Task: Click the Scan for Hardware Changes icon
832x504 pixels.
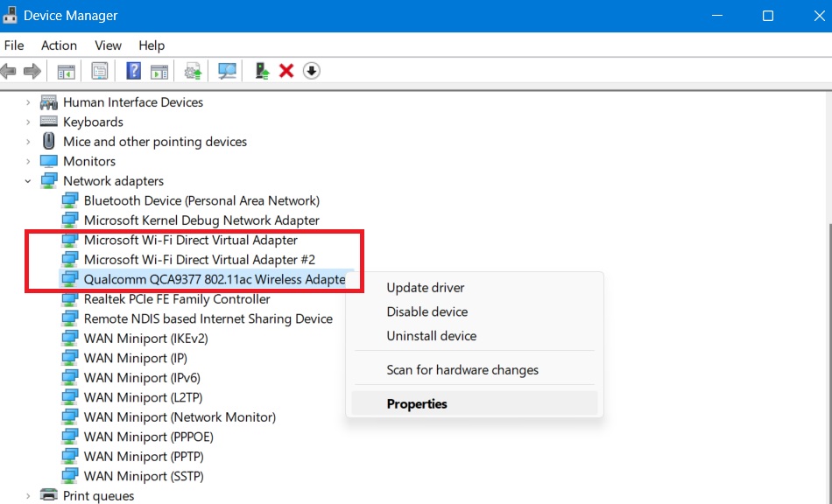Action: click(x=227, y=71)
